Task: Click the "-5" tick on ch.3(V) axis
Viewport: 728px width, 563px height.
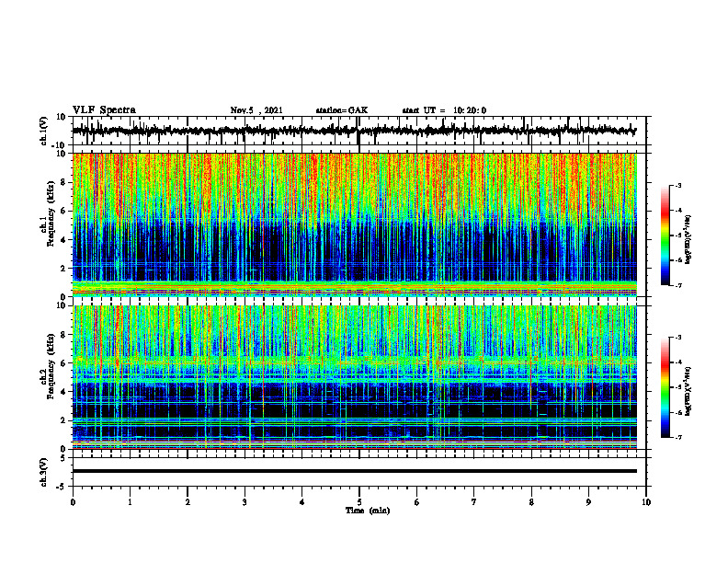Action: pos(62,486)
